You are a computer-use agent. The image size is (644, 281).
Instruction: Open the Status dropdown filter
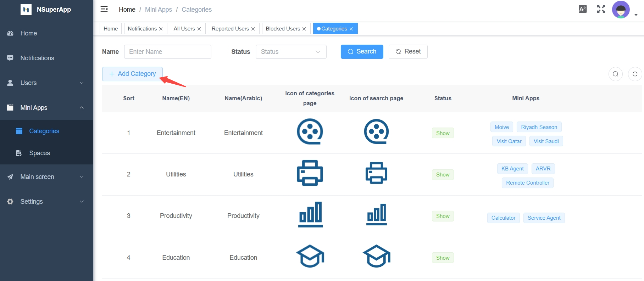(x=291, y=52)
